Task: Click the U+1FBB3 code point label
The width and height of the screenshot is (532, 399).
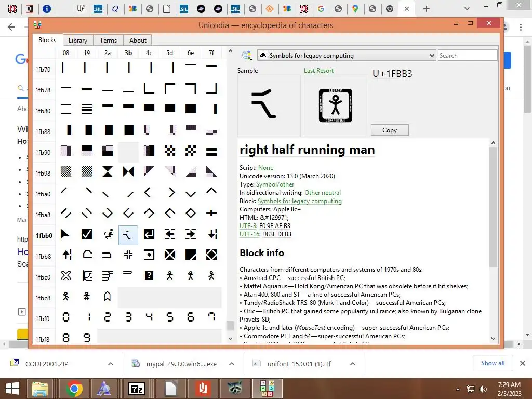Action: (392, 74)
